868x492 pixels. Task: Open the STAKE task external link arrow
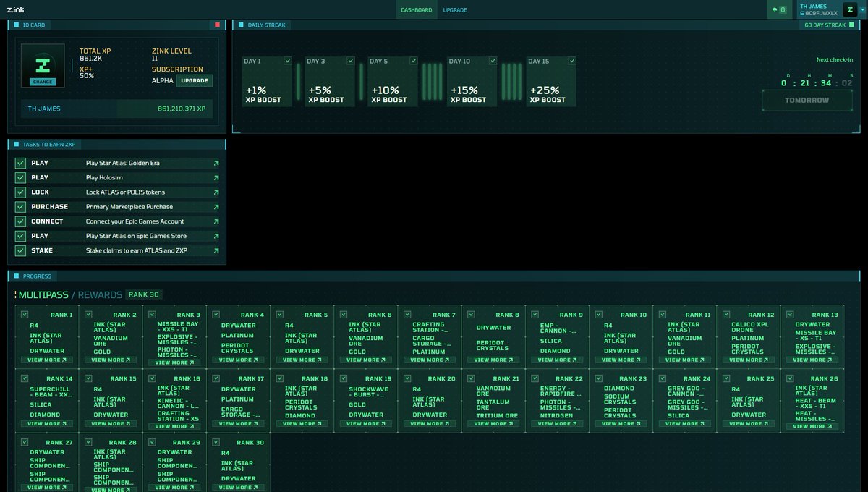click(216, 250)
